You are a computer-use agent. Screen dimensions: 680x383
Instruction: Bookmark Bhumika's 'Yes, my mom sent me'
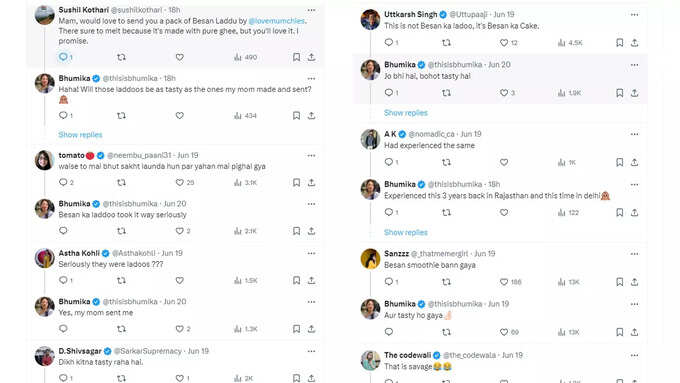tap(296, 329)
